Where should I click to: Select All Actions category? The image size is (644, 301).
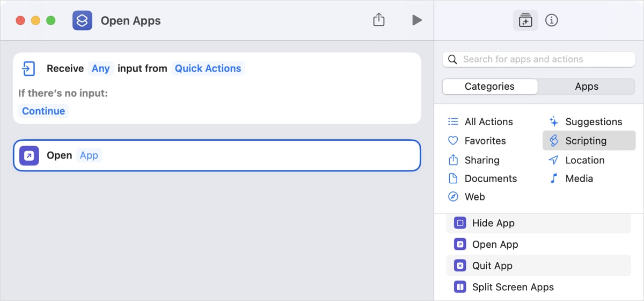(x=489, y=121)
